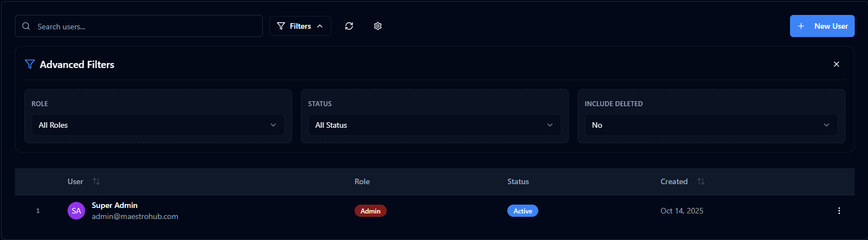Expand the All Status dropdown
This screenshot has width=868, height=240.
(x=434, y=125)
